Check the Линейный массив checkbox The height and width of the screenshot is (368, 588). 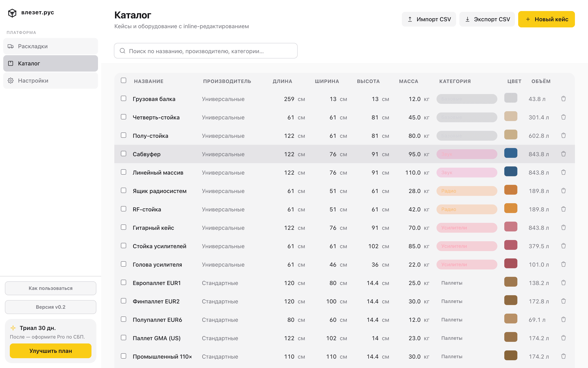click(124, 172)
